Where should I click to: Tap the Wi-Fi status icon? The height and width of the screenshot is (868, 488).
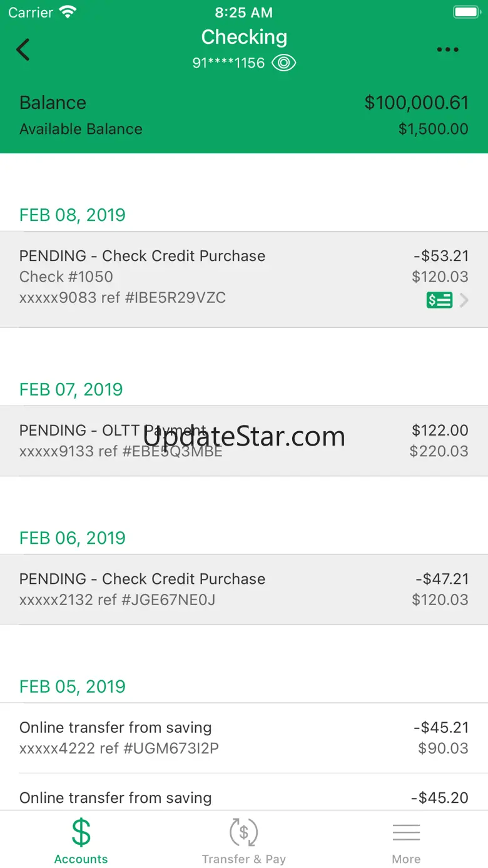click(x=68, y=12)
